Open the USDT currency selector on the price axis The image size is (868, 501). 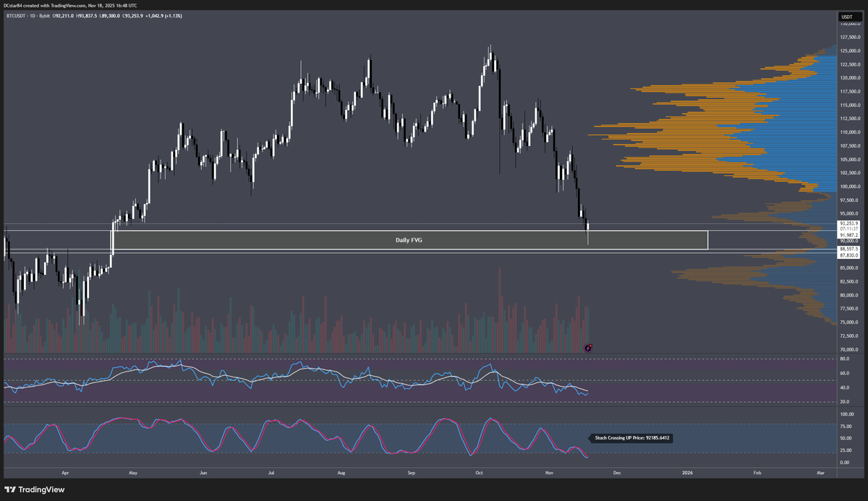pos(848,16)
